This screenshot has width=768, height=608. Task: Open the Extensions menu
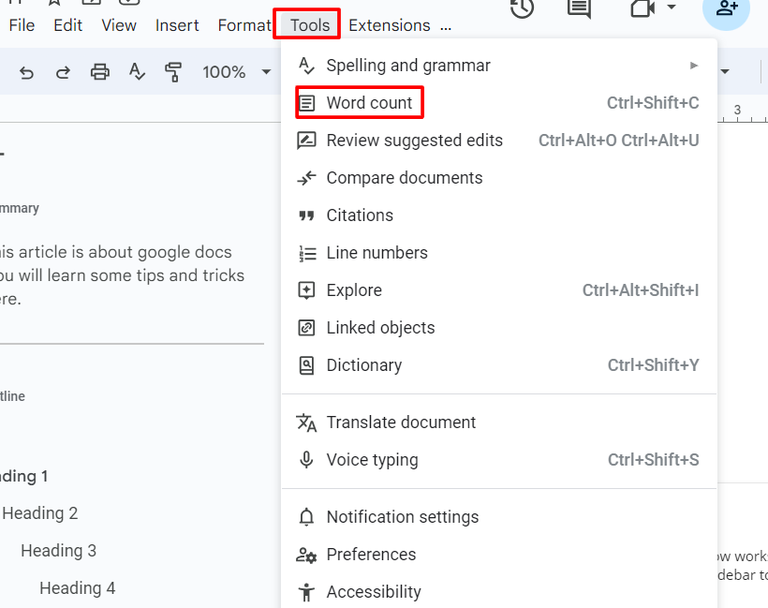[389, 25]
